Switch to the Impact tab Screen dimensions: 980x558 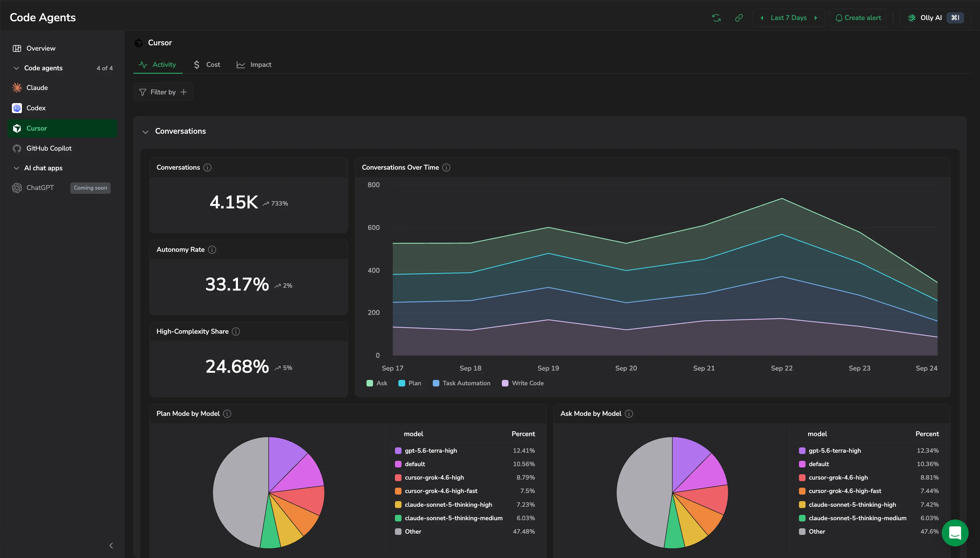pyautogui.click(x=254, y=65)
